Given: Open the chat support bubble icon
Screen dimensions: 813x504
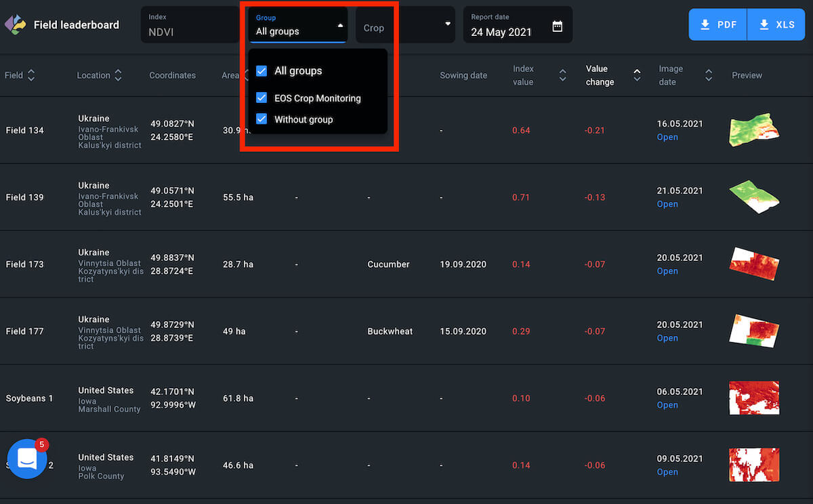Looking at the screenshot, I should pyautogui.click(x=27, y=459).
